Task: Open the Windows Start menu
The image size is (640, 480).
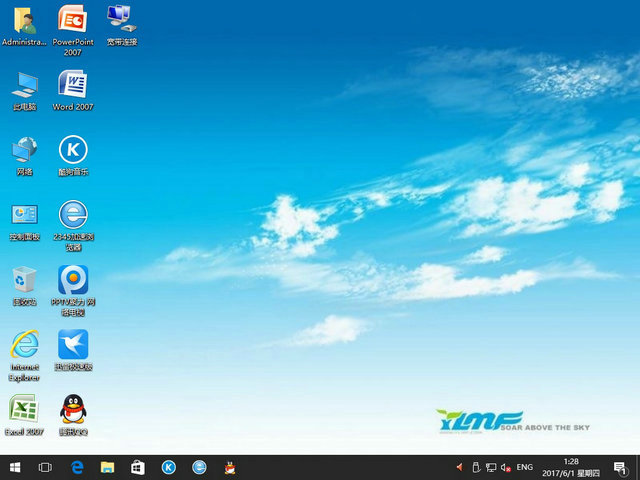Action: (x=15, y=467)
